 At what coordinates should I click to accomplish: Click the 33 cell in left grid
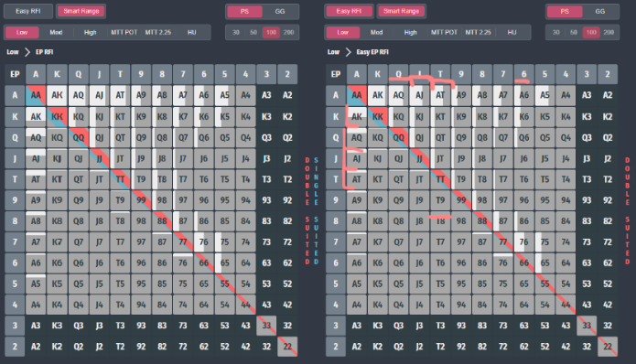(266, 326)
